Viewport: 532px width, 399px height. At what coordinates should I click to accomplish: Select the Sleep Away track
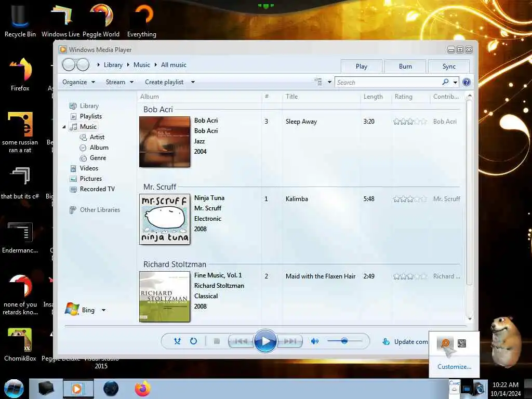coord(301,122)
